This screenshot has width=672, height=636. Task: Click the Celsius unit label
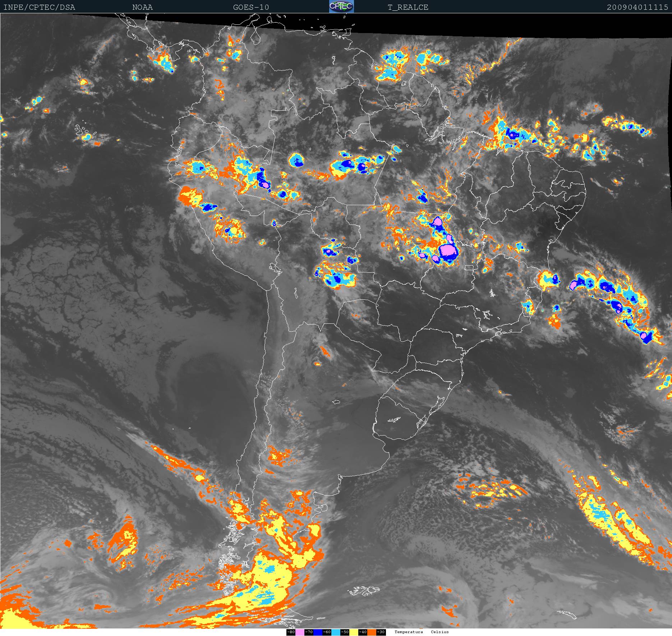point(440,632)
